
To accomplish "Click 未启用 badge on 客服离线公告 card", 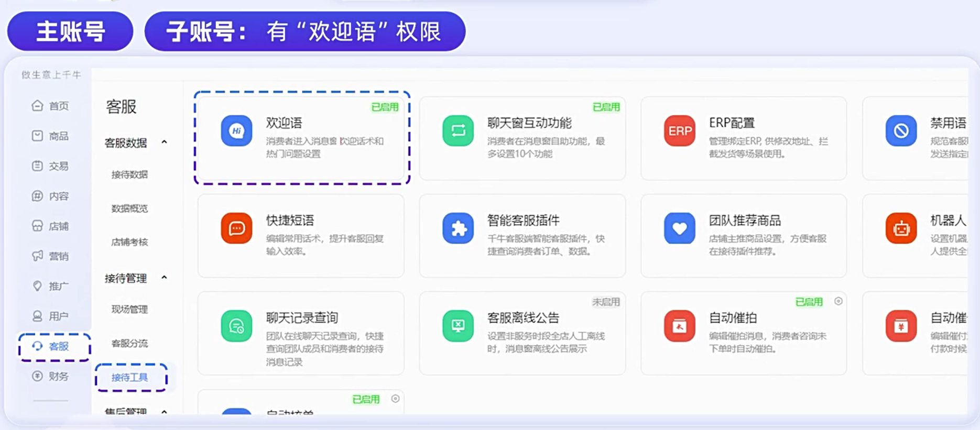I will click(606, 302).
